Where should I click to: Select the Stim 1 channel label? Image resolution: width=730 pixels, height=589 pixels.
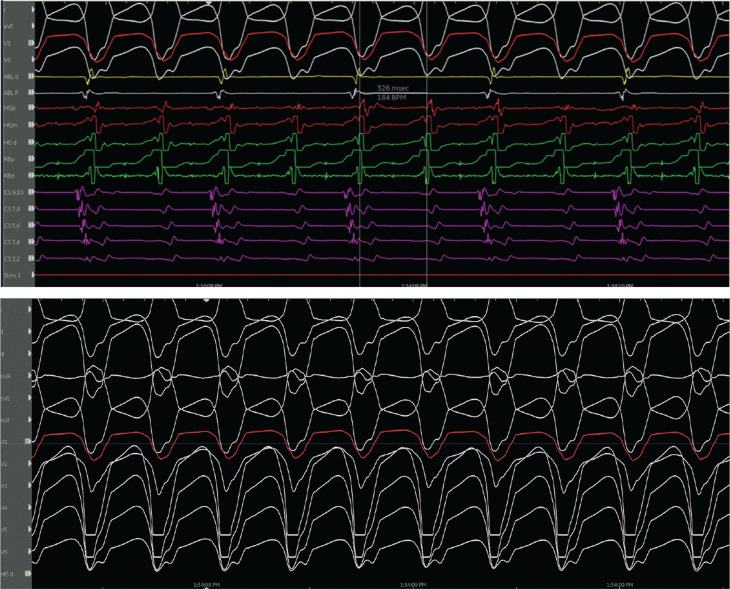coord(12,275)
